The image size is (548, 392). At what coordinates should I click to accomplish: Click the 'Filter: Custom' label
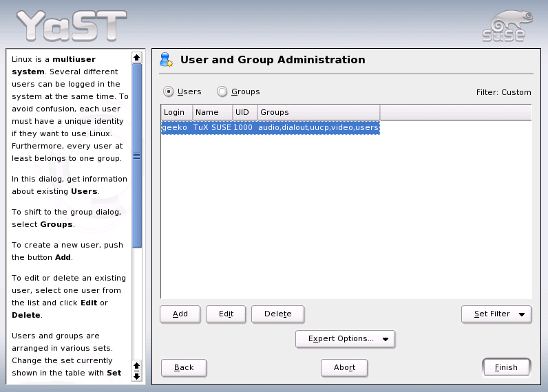[x=504, y=93]
